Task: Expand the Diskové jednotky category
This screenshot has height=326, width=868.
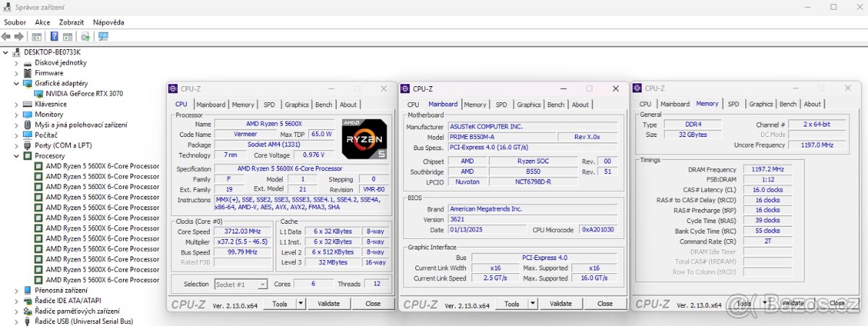Action: point(17,62)
